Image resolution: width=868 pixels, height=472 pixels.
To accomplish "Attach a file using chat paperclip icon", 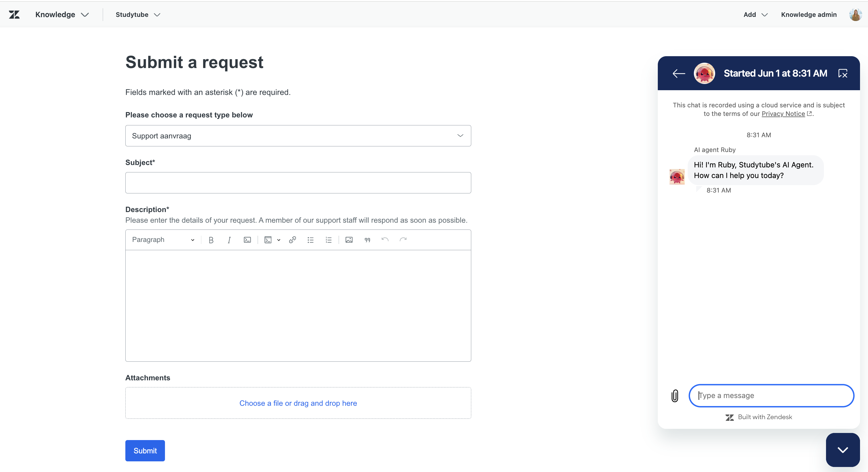I will pos(675,395).
